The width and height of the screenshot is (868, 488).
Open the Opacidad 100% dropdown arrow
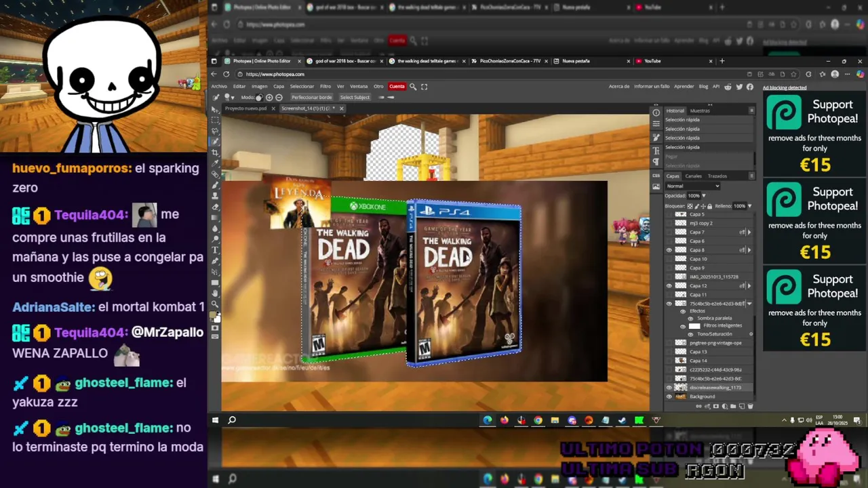(704, 196)
